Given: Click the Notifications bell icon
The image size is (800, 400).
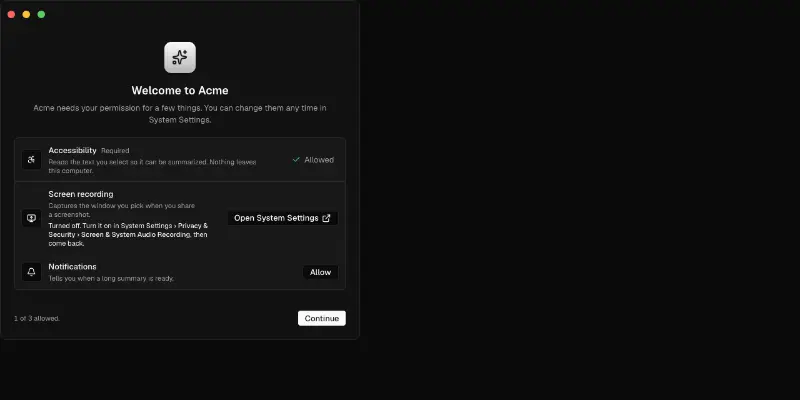Looking at the screenshot, I should pyautogui.click(x=31, y=272).
